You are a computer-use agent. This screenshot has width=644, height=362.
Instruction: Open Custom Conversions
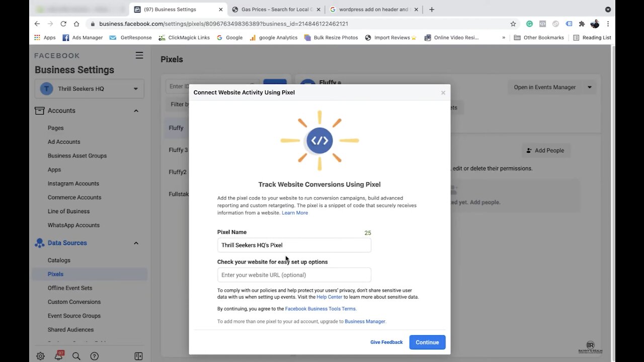pyautogui.click(x=74, y=302)
